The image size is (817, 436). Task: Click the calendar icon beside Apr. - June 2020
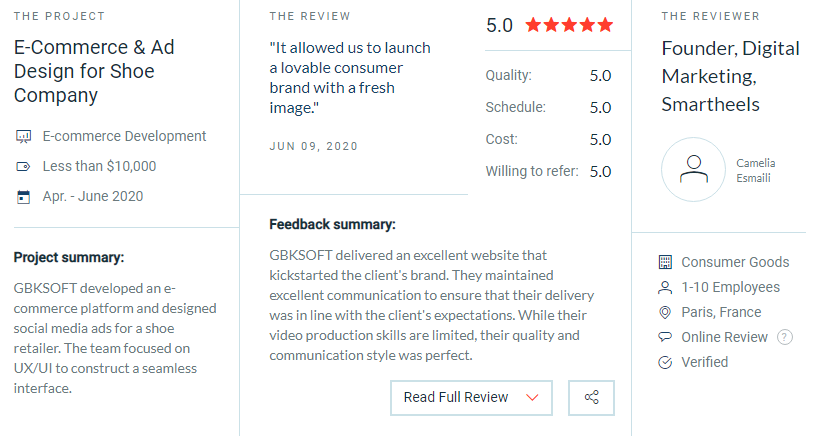[23, 197]
